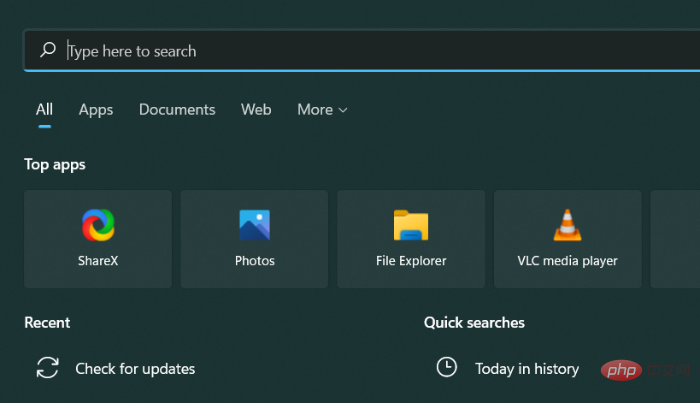The image size is (700, 403).
Task: Launch the ShareX app icon
Action: [98, 225]
